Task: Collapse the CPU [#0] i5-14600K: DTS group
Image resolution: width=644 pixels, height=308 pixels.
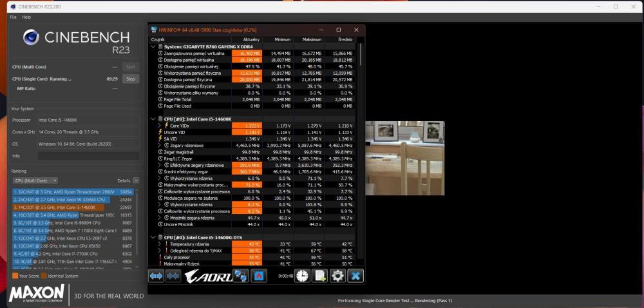Action: (154, 237)
